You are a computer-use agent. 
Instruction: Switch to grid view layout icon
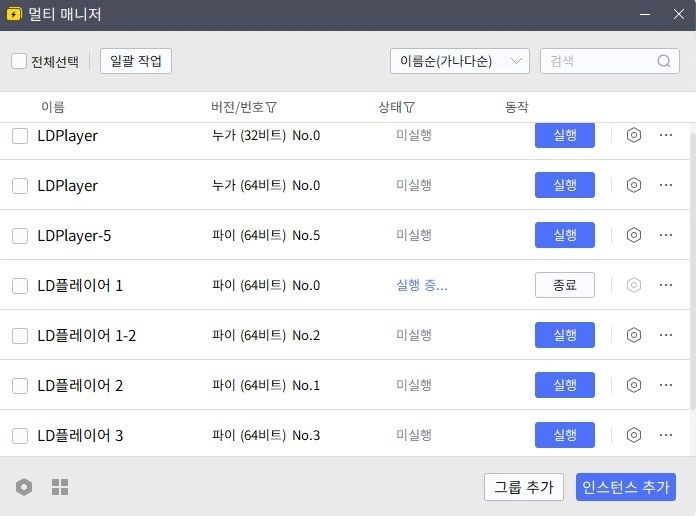[60, 487]
